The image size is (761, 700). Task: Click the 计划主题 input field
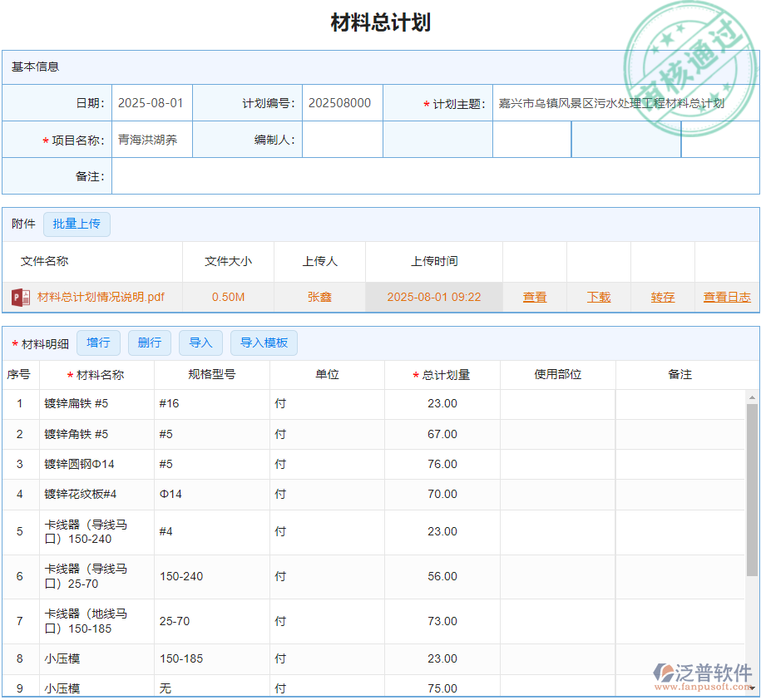(624, 103)
